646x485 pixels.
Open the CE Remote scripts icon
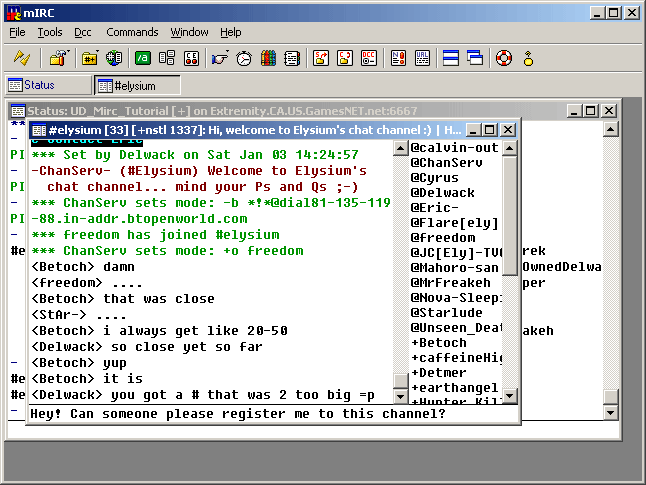coord(191,58)
